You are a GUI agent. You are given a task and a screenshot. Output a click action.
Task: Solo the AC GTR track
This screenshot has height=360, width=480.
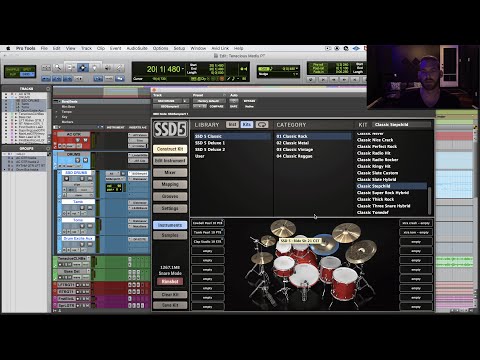pos(78,140)
